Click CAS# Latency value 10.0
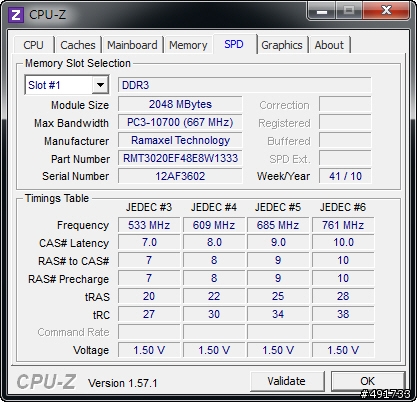Image resolution: width=417 pixels, height=402 pixels. 343,242
